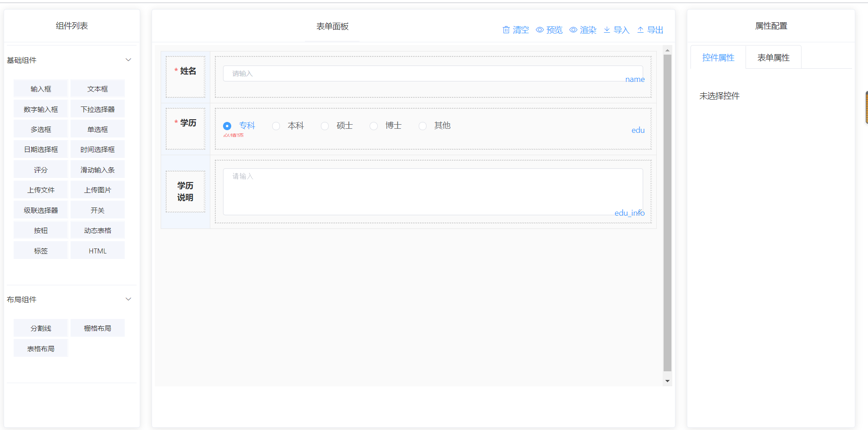Pick the 博士 radio option
Image resolution: width=868 pixels, height=430 pixels.
(x=374, y=126)
